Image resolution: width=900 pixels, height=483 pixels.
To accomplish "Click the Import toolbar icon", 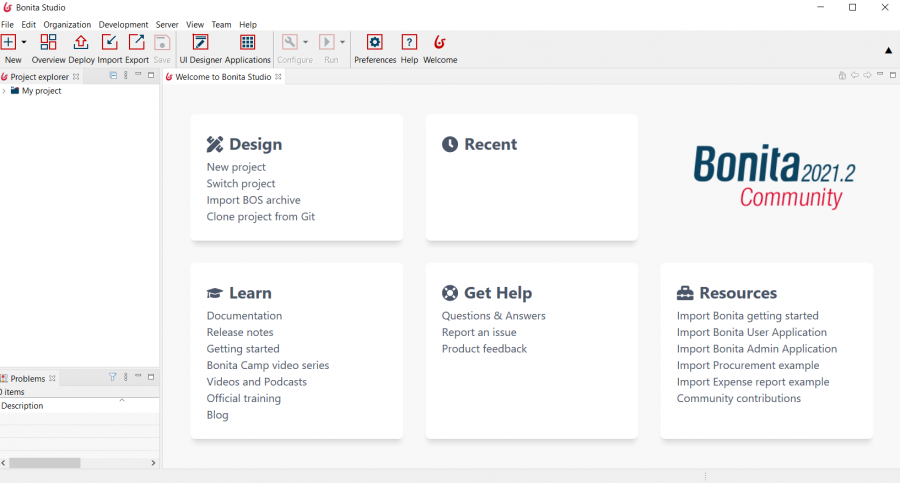I will (109, 42).
